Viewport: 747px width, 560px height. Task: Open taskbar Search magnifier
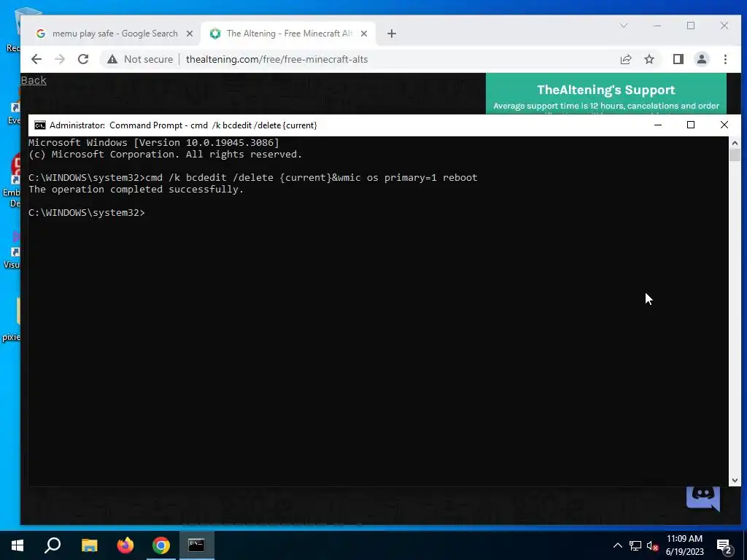53,545
